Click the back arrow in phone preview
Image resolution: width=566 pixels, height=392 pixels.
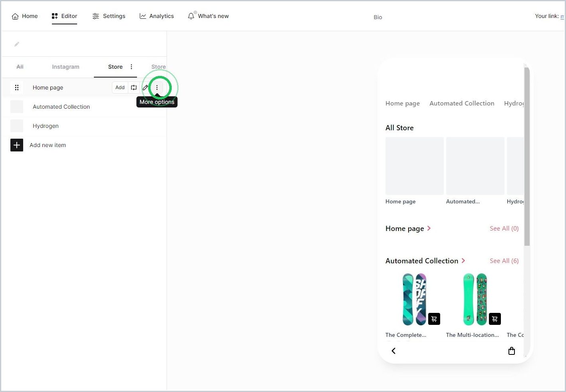click(x=393, y=351)
